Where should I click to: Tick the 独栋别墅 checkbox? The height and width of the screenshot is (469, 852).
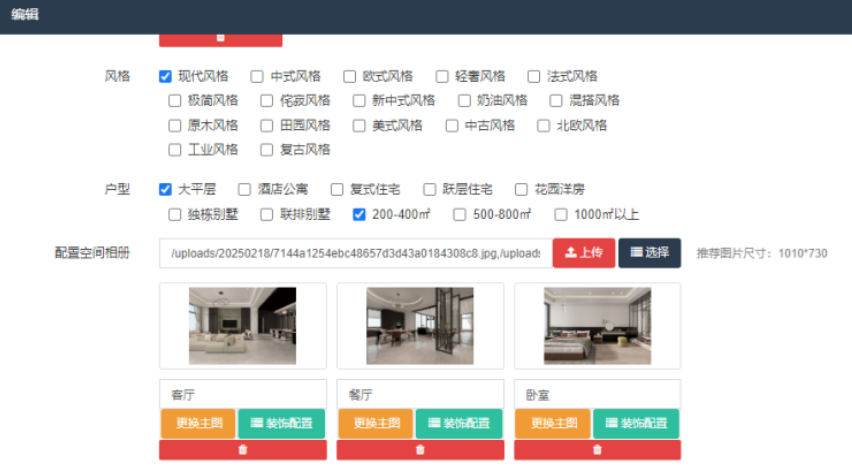pyautogui.click(x=175, y=214)
